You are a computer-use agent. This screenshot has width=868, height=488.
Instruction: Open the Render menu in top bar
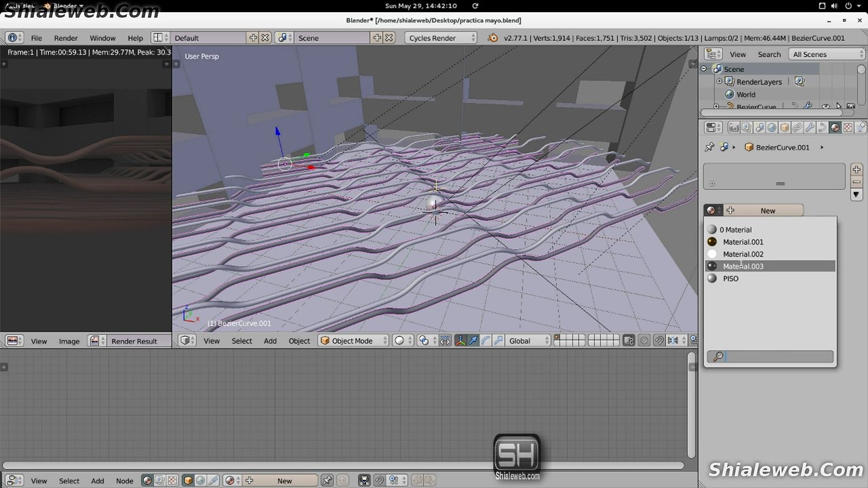click(66, 38)
